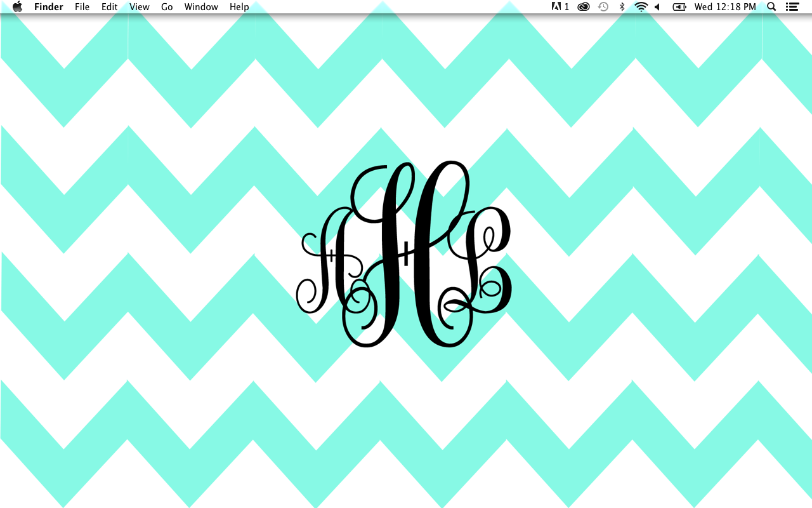Screen dimensions: 812x508
Task: Open the Go dropdown menu
Action: 166,6
